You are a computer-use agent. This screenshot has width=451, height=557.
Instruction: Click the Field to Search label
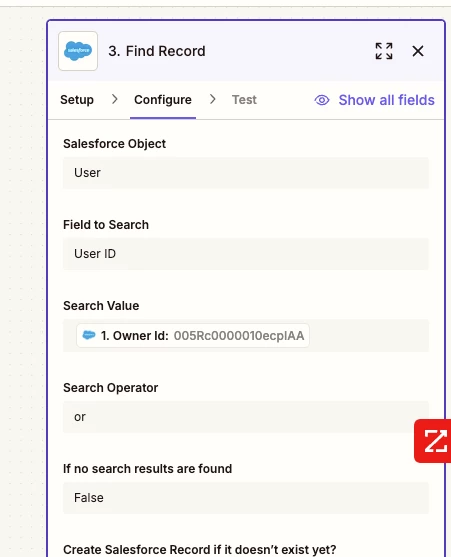(x=106, y=225)
